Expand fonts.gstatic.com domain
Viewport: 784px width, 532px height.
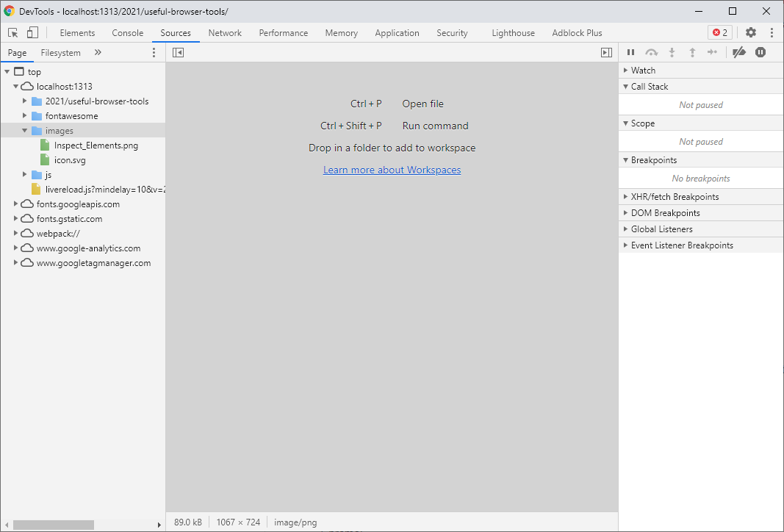coord(15,218)
